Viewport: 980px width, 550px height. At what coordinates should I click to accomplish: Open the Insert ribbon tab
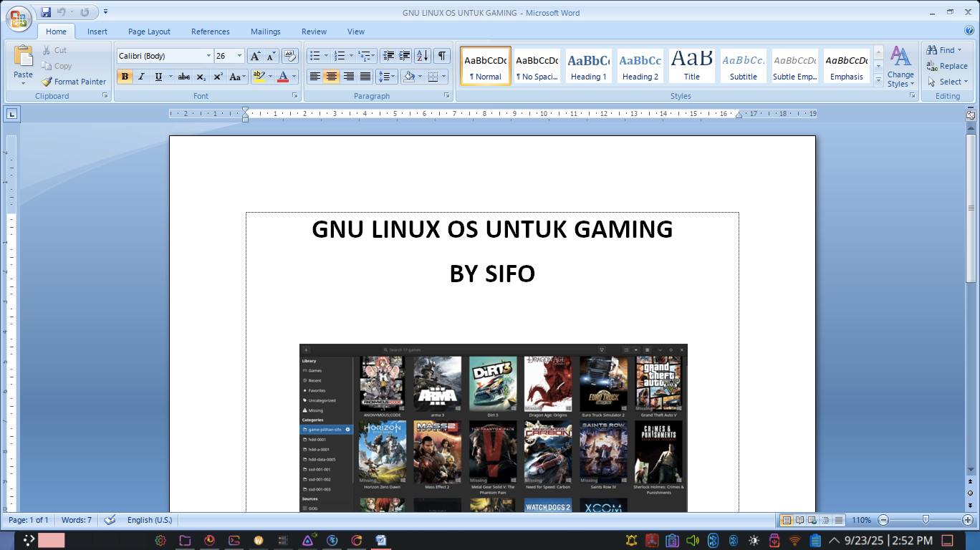[97, 32]
